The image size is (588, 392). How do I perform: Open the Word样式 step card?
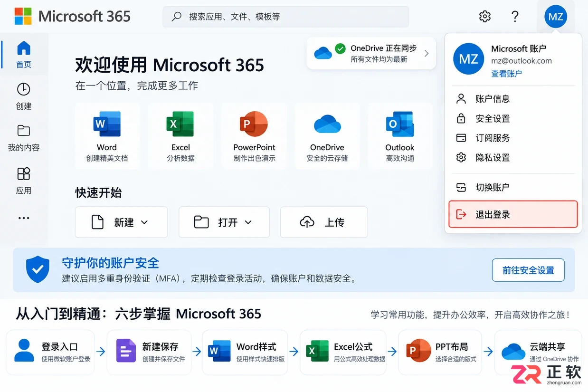click(245, 352)
